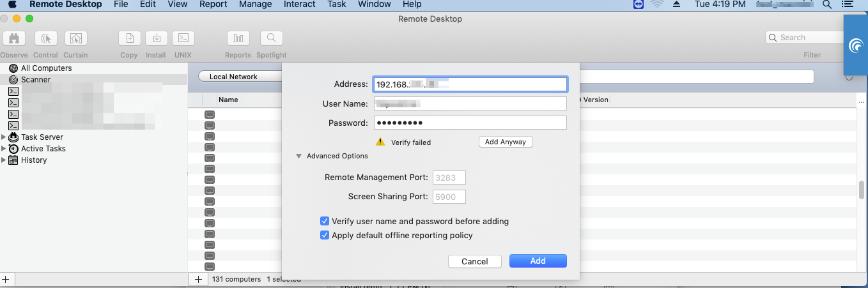Click the Address input field
This screenshot has height=288, width=868.
470,84
